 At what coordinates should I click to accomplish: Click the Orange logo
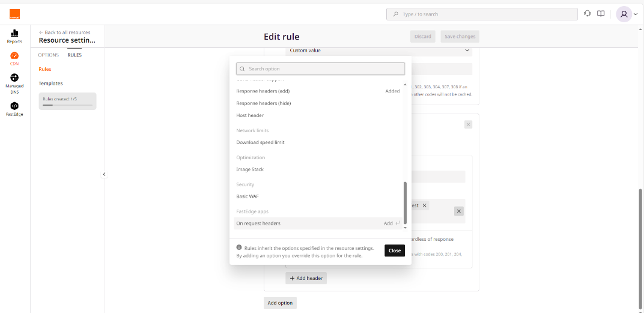tap(14, 14)
